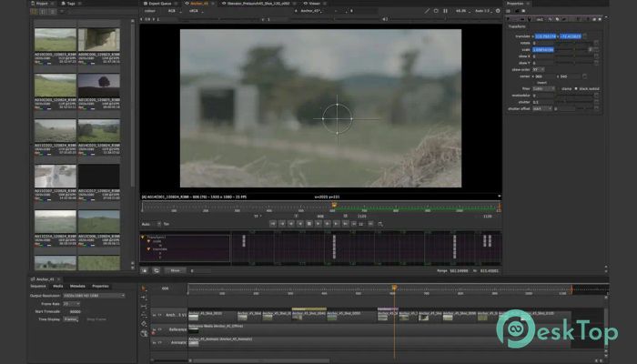Image resolution: width=637 pixels, height=364 pixels.
Task: Click the square region-of-interest icon in viewer toolbar
Action: [436, 11]
